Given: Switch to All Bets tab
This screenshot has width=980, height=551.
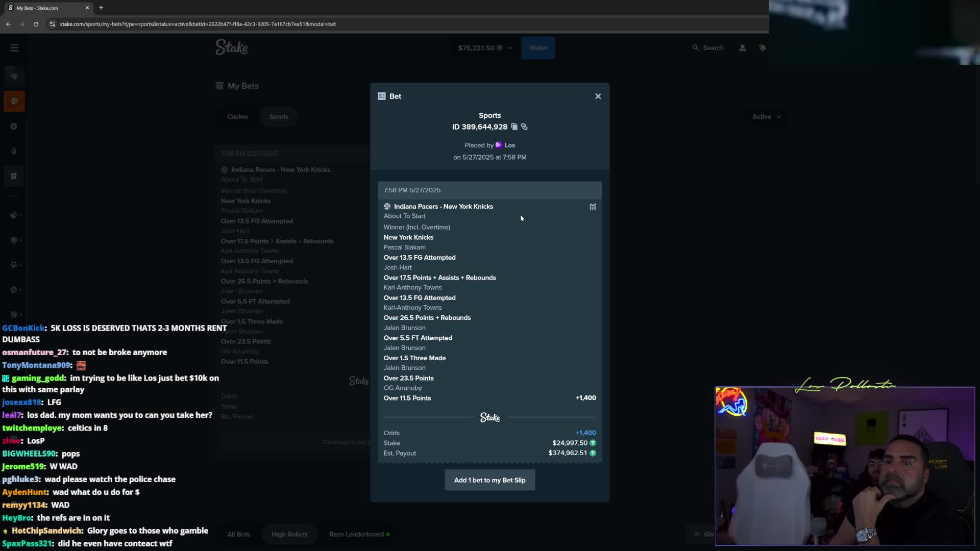Looking at the screenshot, I should click(x=238, y=534).
